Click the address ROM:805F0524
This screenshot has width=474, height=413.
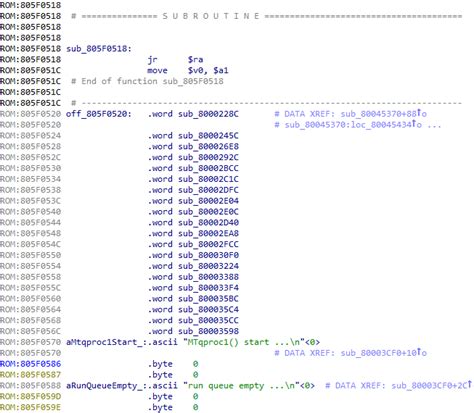[31, 136]
